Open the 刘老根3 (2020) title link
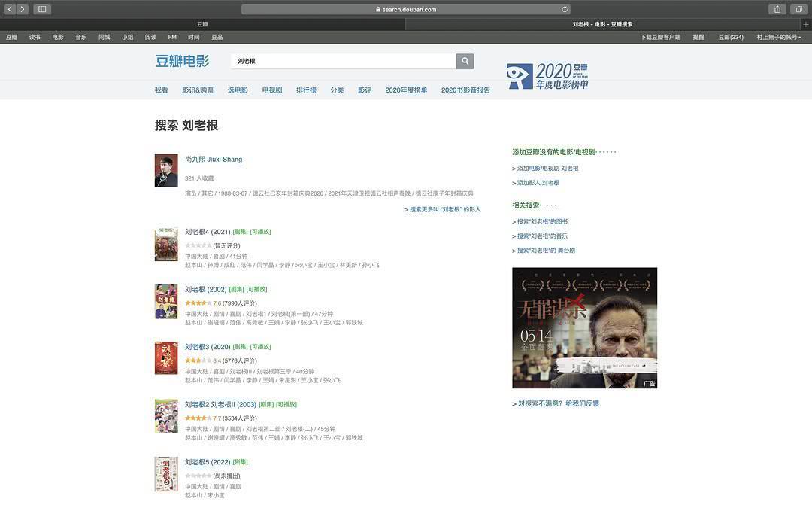 coord(208,347)
